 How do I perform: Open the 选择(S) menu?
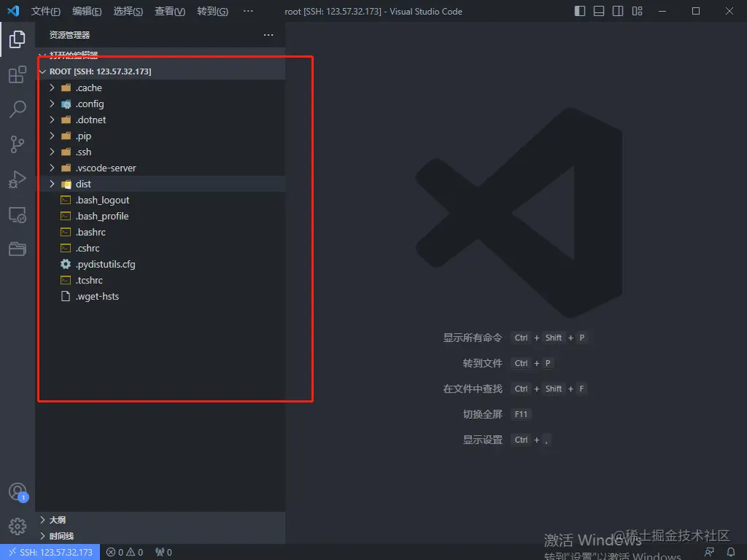pyautogui.click(x=128, y=11)
